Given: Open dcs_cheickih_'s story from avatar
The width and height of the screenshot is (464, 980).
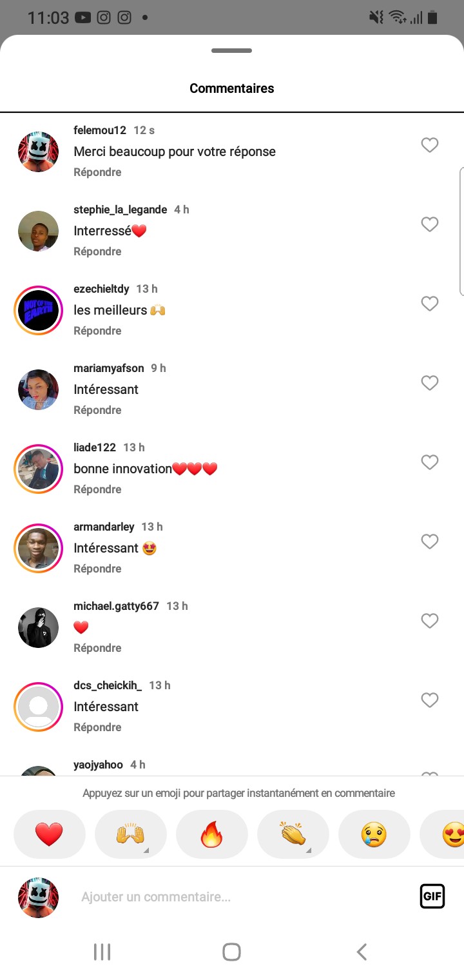Looking at the screenshot, I should (38, 707).
